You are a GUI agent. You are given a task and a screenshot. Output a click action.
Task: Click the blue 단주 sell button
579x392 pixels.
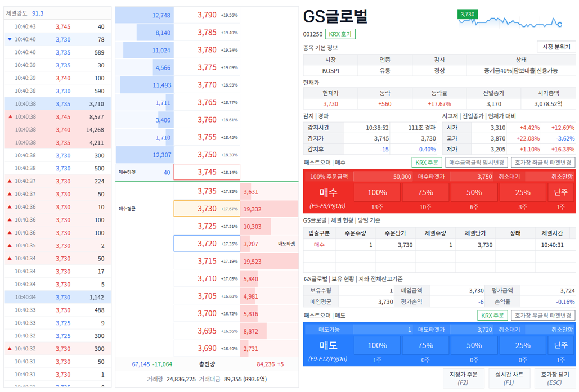[x=560, y=345]
